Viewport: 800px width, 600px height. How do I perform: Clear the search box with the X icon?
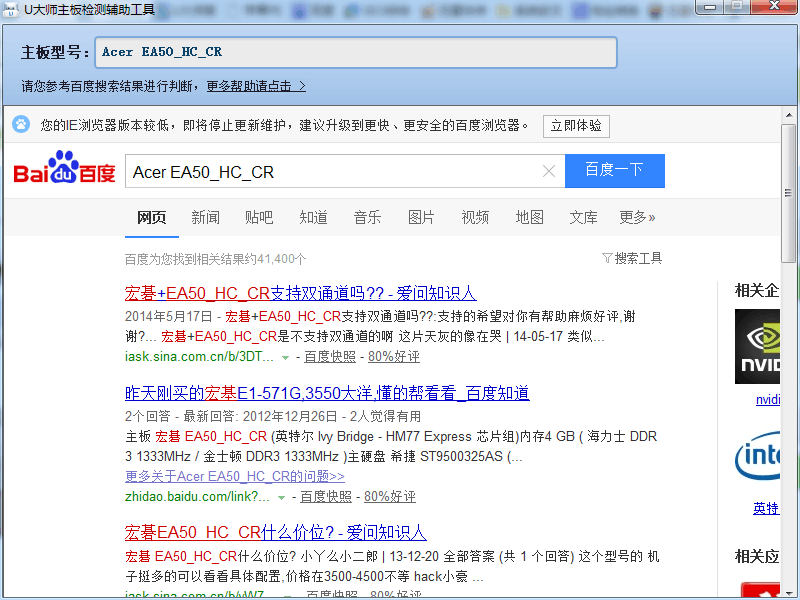(x=548, y=171)
